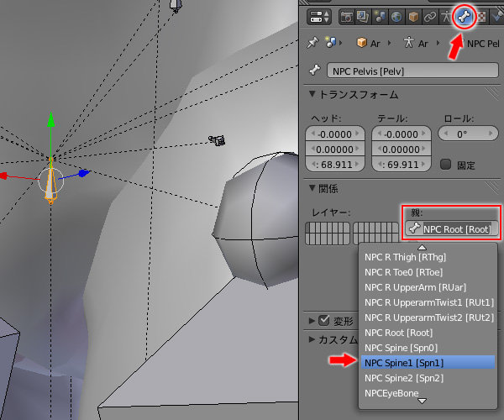The image size is (504, 420).
Task: Select NPC R UpperArm [RUar] from list
Action: [x=428, y=287]
